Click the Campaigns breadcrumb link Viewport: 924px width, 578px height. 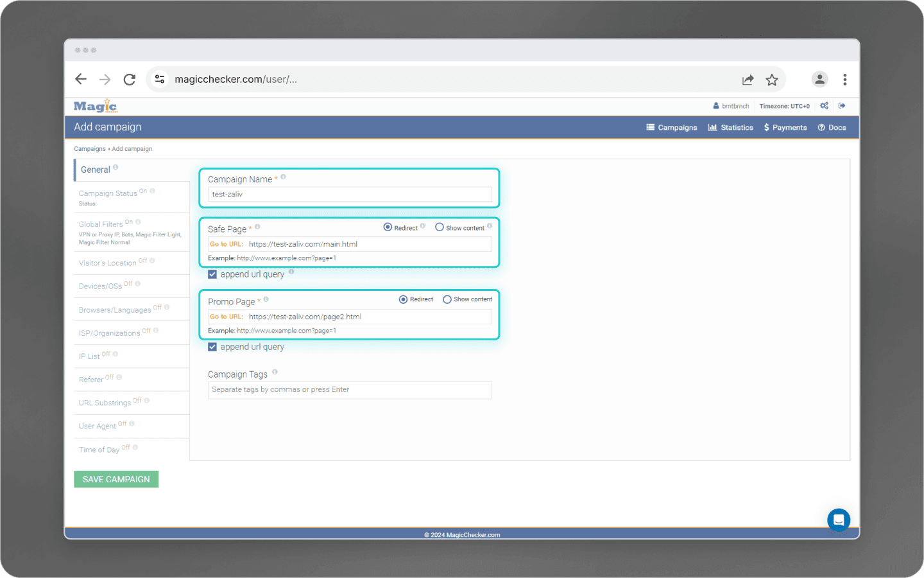tap(90, 149)
